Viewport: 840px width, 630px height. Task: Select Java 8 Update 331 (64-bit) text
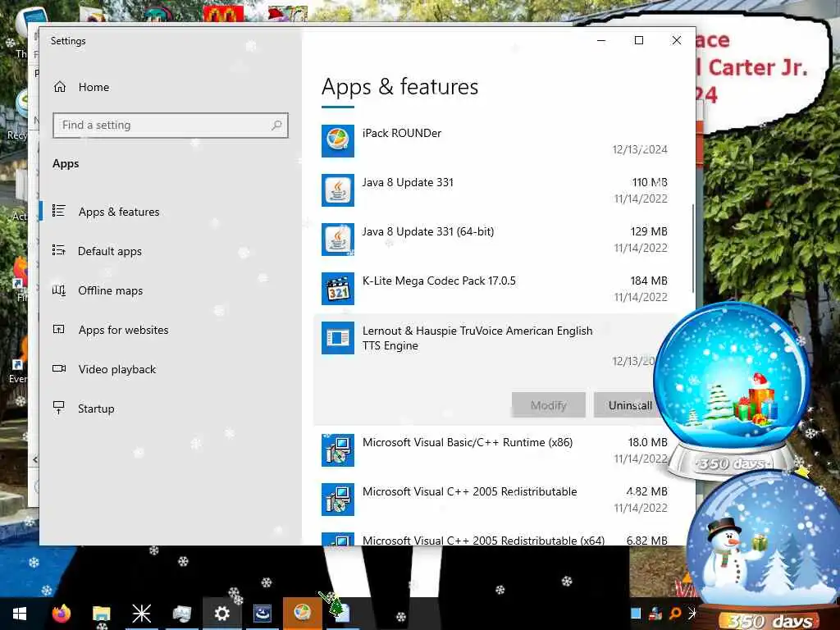(428, 232)
